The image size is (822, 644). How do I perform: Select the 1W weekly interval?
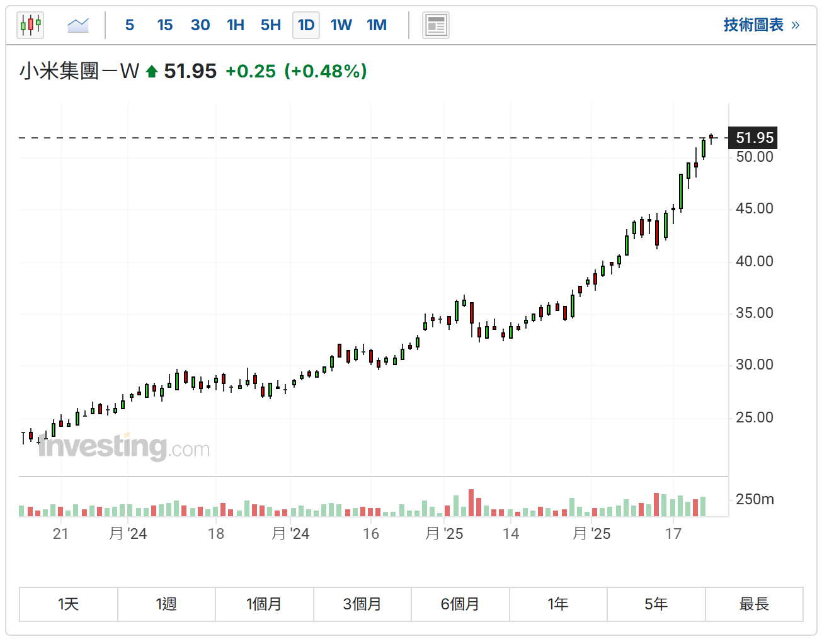pos(341,25)
